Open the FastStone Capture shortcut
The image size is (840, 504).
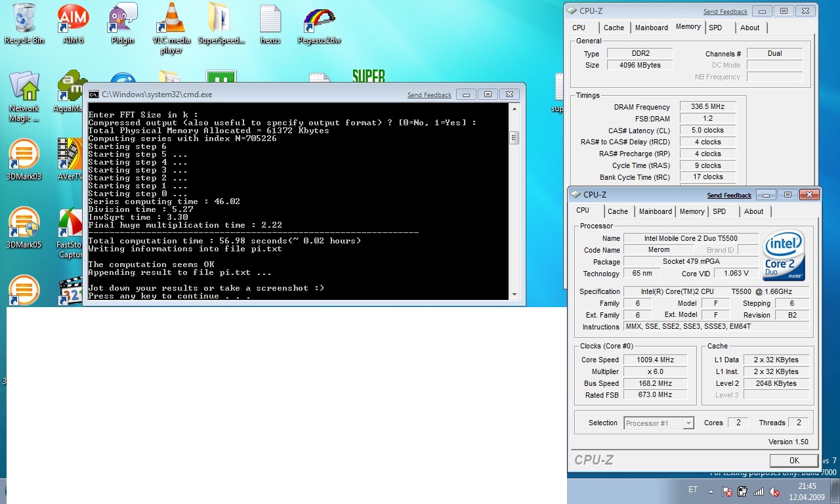(x=70, y=234)
